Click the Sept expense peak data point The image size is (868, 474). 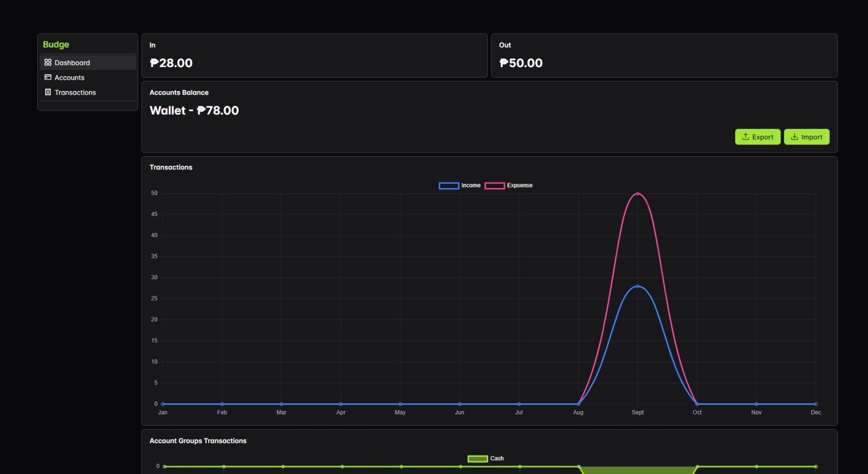pyautogui.click(x=637, y=193)
